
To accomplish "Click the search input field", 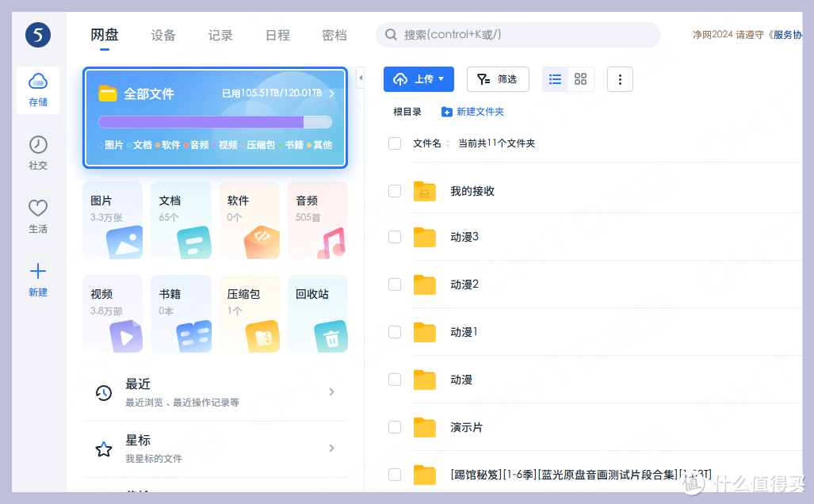I will coord(518,35).
